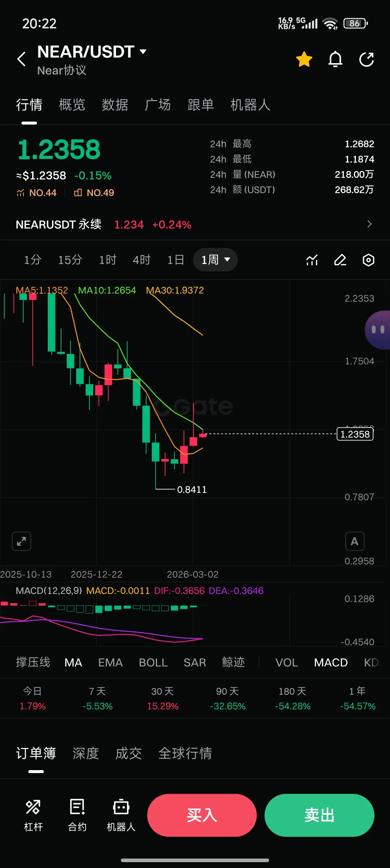Image resolution: width=390 pixels, height=868 pixels.
Task: Tap 今日 1.79% change
Action: pos(32,699)
